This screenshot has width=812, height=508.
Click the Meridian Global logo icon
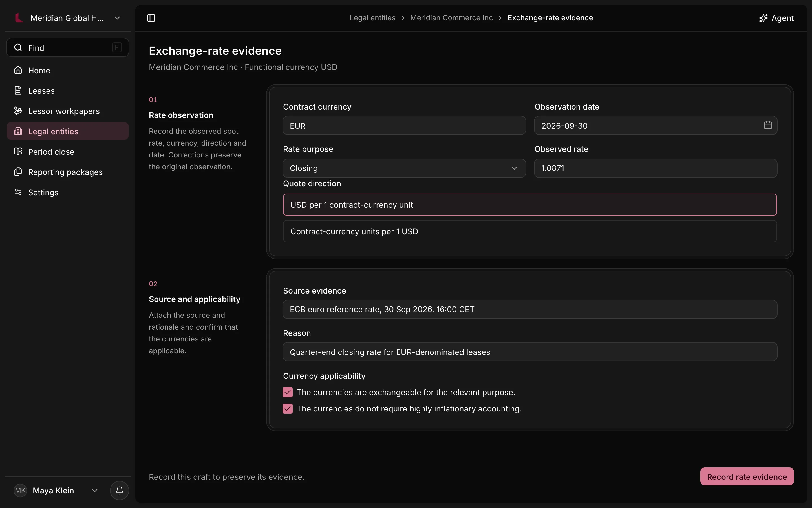(19, 18)
